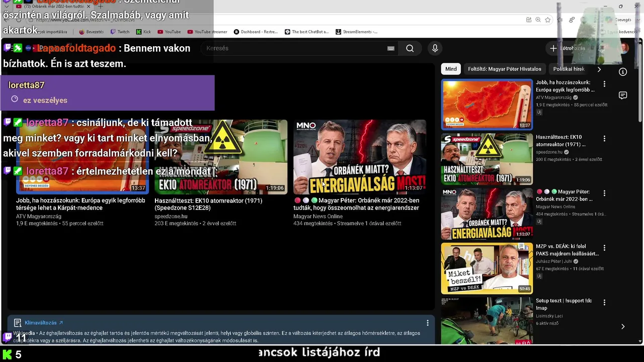Viewport: 644px width, 362px height.
Task: Open the info circle icon below Létrehozás
Action: click(623, 72)
